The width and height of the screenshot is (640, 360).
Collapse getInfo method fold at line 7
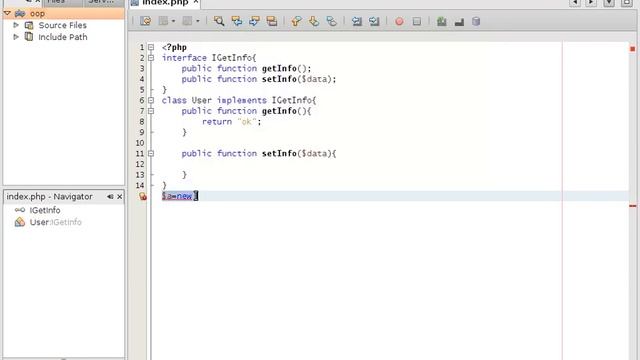pyautogui.click(x=151, y=111)
